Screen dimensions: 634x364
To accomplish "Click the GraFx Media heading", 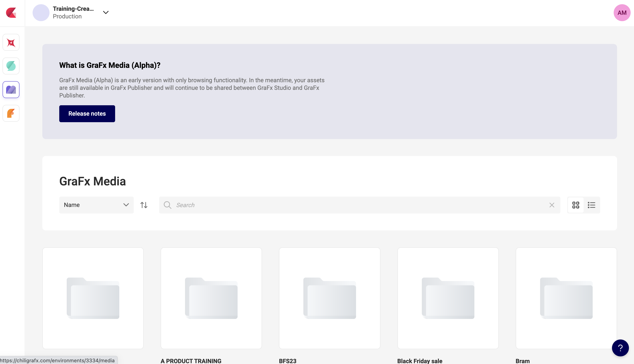I will 92,181.
